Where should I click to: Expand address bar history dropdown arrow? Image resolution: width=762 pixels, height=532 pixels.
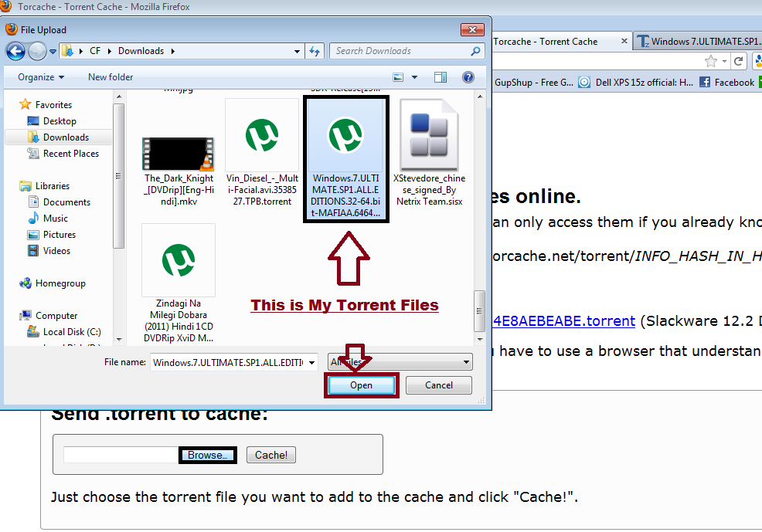297,51
